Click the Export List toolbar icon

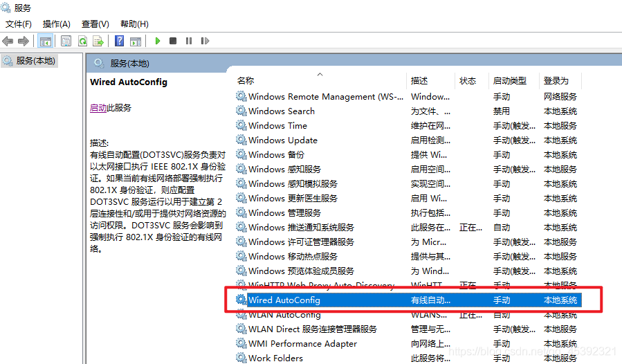click(98, 41)
